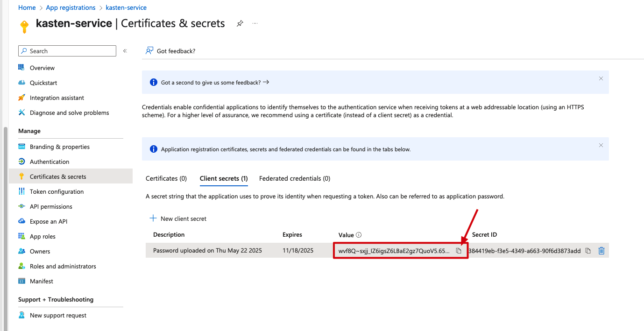Collapse the sidebar with double chevron
The height and width of the screenshot is (331, 644).
pos(125,51)
